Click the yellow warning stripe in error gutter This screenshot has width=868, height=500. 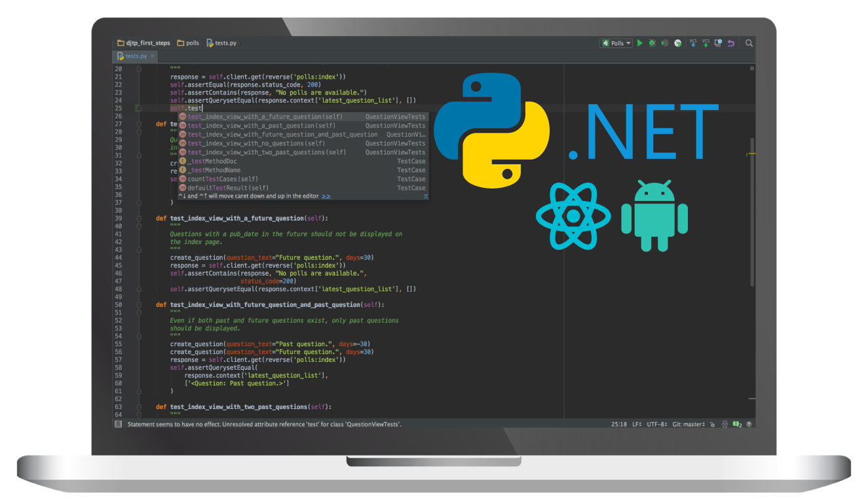tap(751, 154)
